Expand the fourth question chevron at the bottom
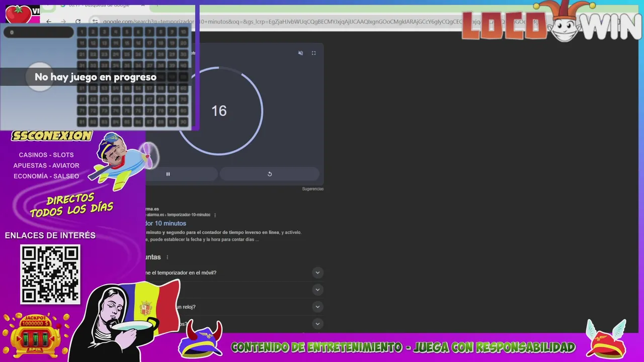Image resolution: width=644 pixels, height=362 pixels. tap(317, 324)
